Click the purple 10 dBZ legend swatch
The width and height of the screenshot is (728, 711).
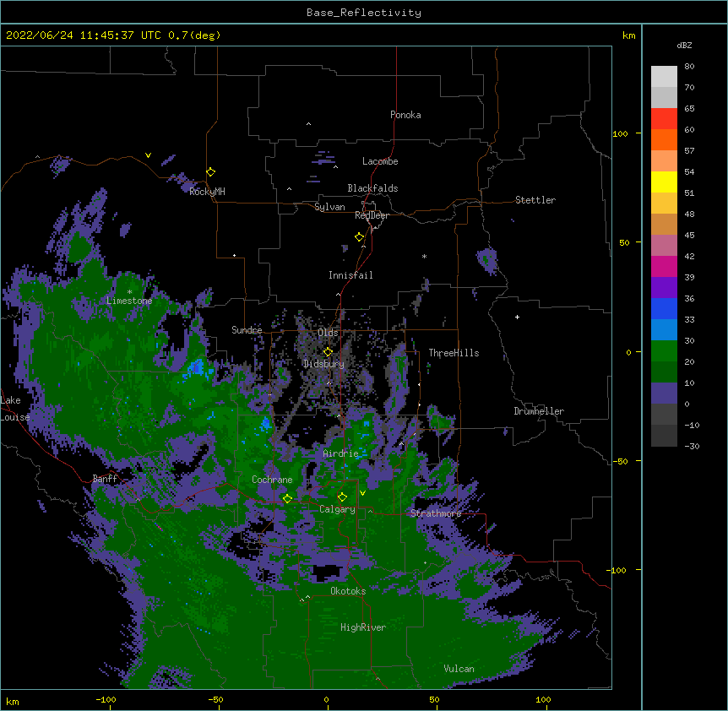(x=664, y=393)
